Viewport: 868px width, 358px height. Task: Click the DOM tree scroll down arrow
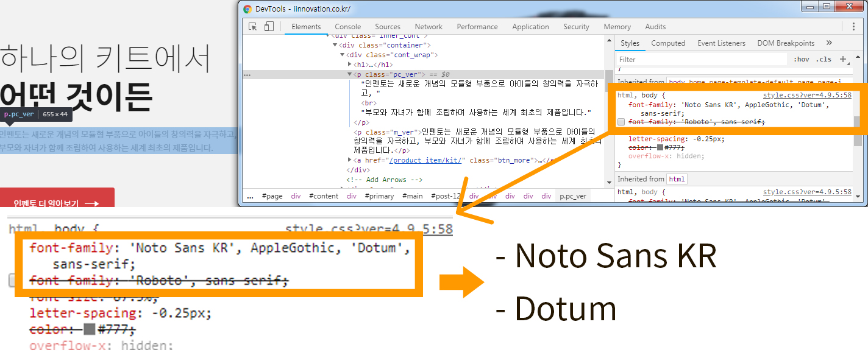pyautogui.click(x=608, y=182)
